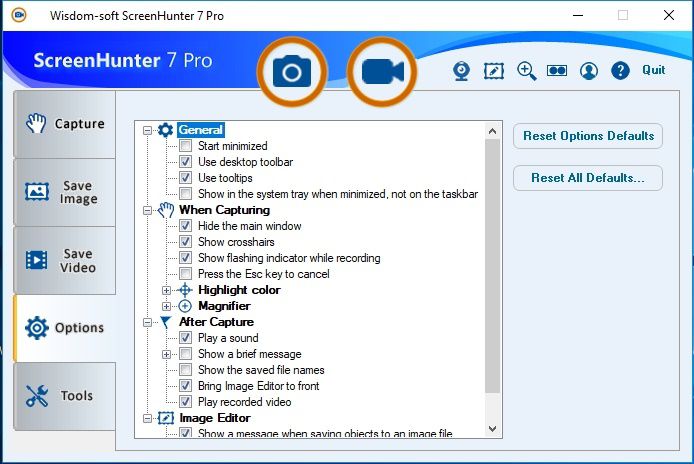Select the Options tab
This screenshot has height=464, width=694.
click(65, 328)
